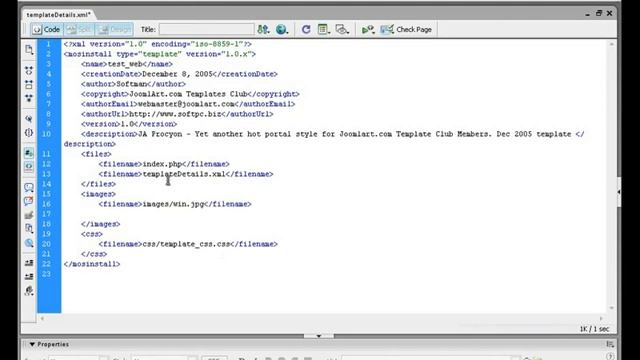Open the View Options menu
The image size is (640, 360).
coord(324,29)
